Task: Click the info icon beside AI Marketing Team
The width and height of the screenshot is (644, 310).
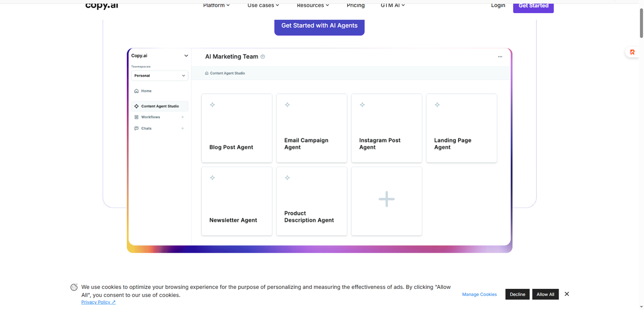Action: [x=263, y=57]
